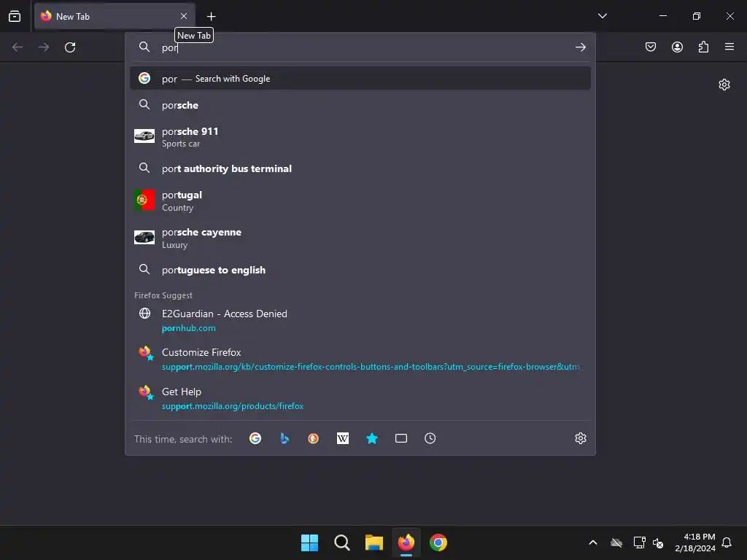Open network status tray icon
747x560 pixels.
tap(639, 542)
